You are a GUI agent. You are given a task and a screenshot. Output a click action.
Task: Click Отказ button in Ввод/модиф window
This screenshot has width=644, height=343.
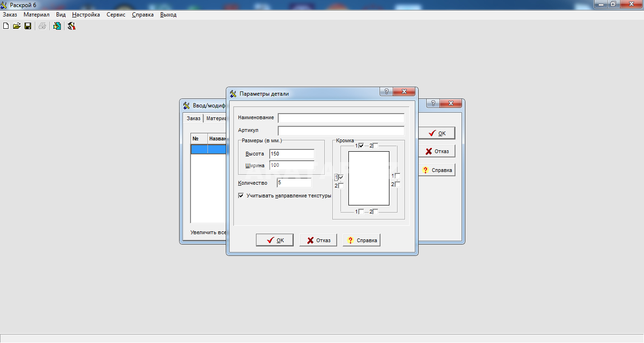pos(437,152)
